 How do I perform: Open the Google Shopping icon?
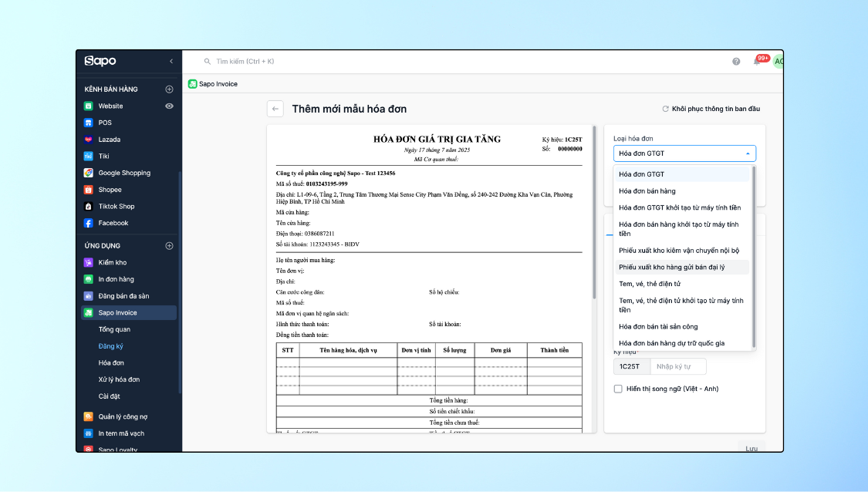click(88, 173)
